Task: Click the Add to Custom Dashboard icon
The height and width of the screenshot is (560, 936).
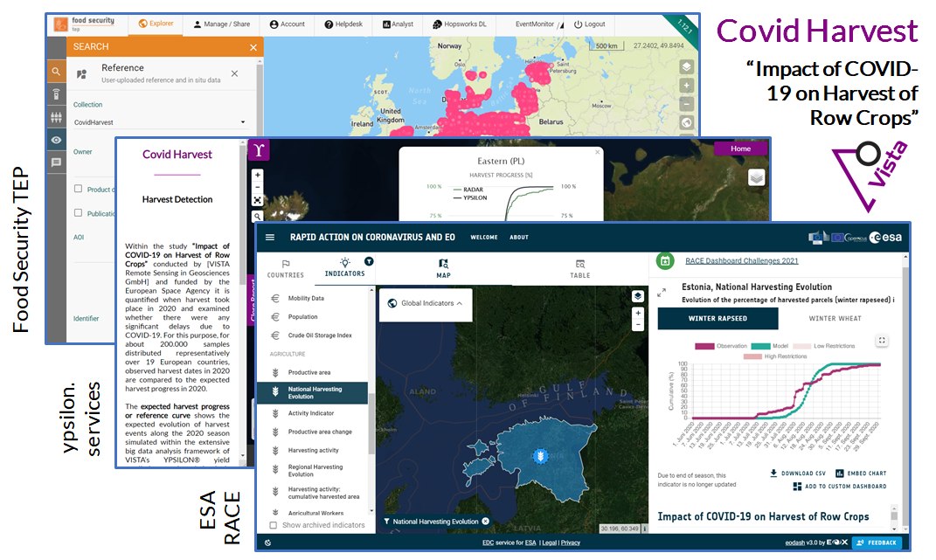Action: click(x=796, y=487)
